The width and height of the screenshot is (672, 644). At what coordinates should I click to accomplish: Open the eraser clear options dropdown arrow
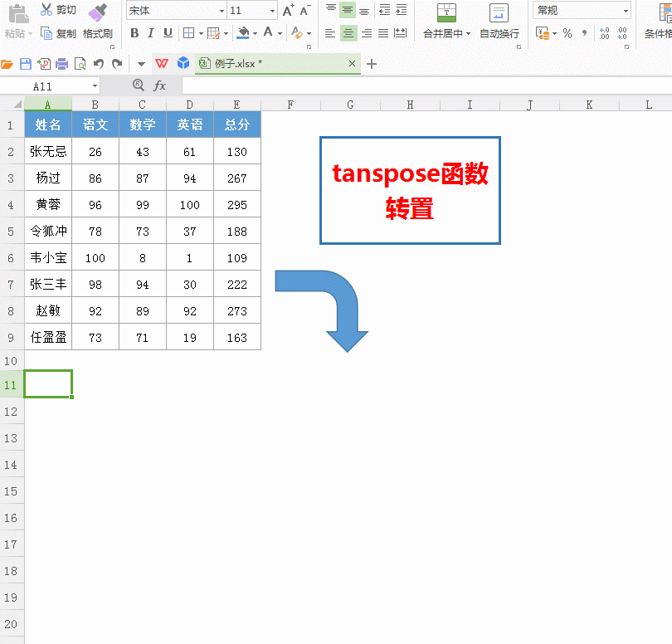[x=309, y=33]
